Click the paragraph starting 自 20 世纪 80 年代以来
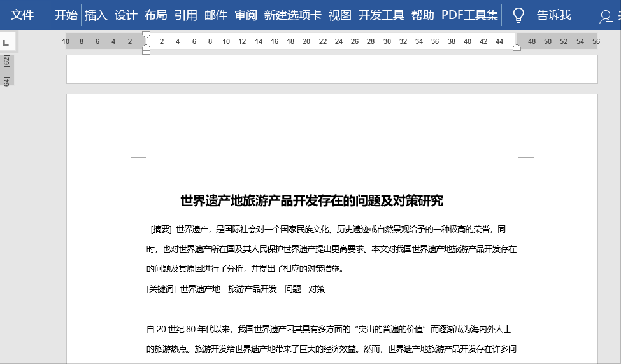 pyautogui.click(x=331, y=339)
